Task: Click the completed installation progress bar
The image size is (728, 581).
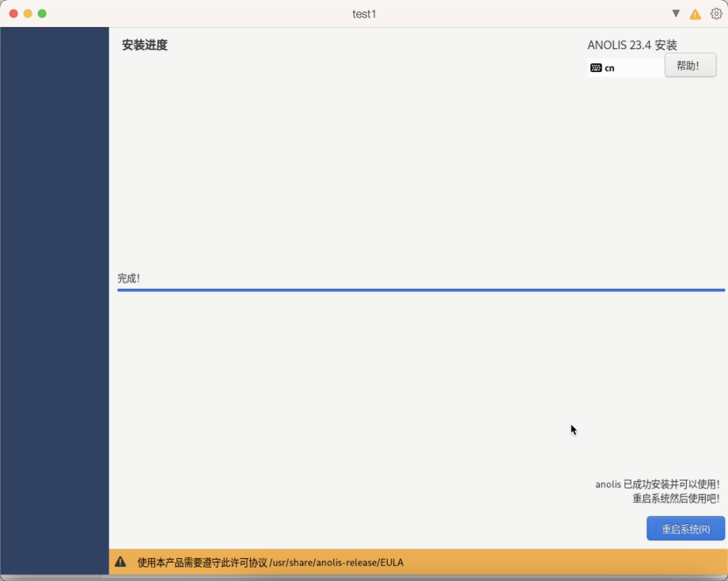Action: tap(421, 290)
